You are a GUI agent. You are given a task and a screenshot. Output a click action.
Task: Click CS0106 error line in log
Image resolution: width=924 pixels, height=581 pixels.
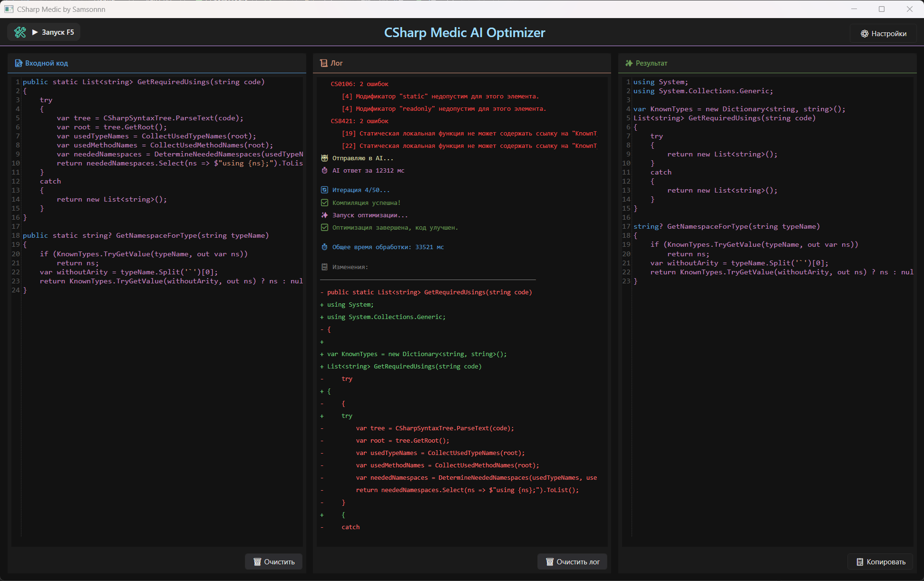tap(359, 84)
